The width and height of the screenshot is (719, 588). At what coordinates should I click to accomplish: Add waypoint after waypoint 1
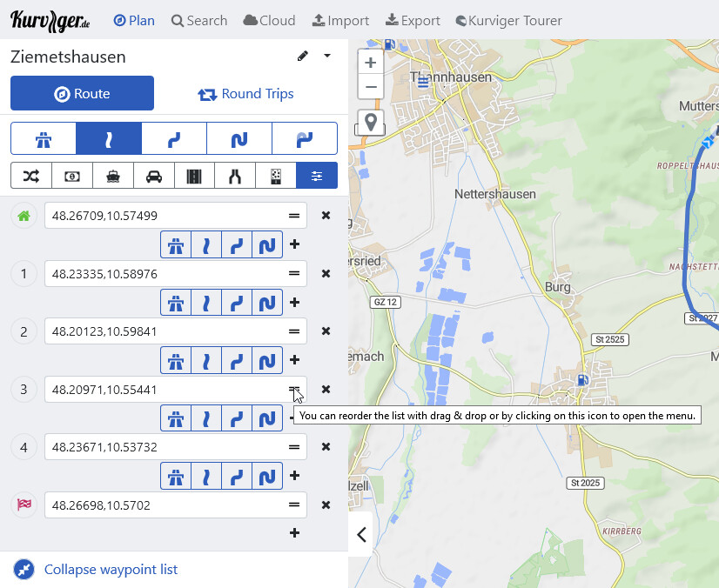click(x=294, y=303)
